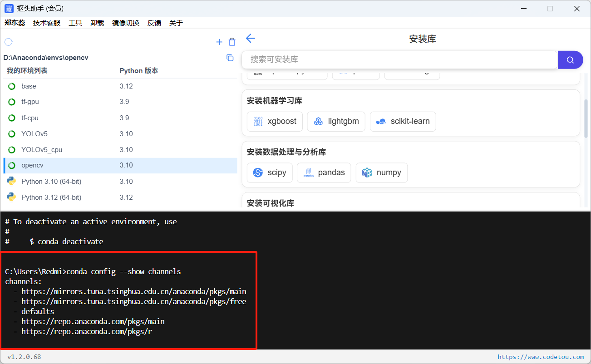Click the defaults channel line
This screenshot has height=364, width=591.
(34, 311)
